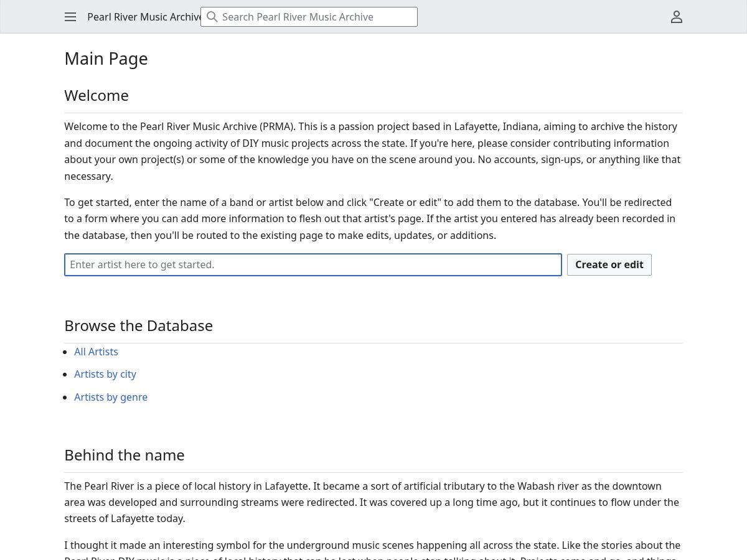747x560 pixels.
Task: Click the artist name input field
Action: click(x=313, y=264)
